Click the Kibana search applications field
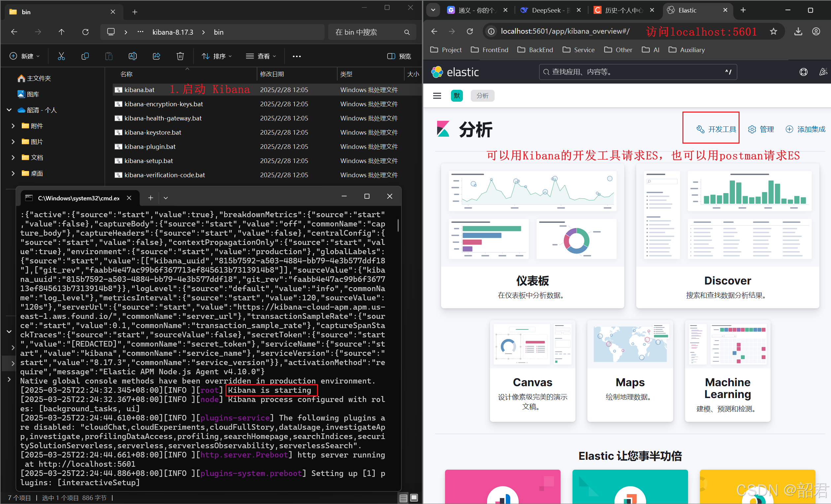The height and width of the screenshot is (504, 831). click(x=638, y=72)
